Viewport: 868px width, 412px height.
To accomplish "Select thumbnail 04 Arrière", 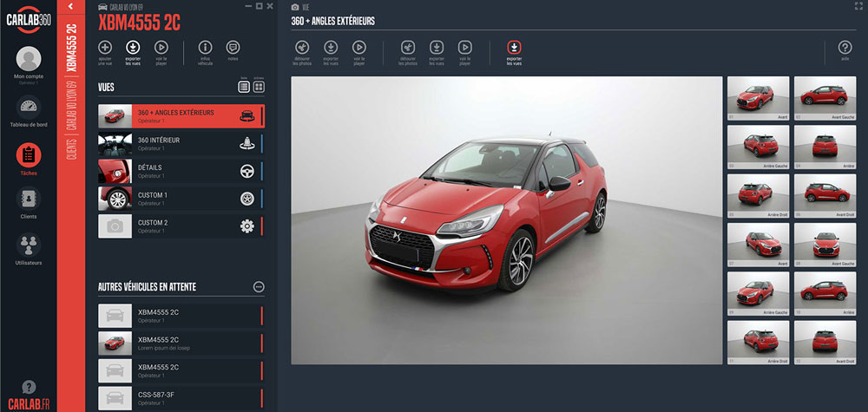I will coord(825,147).
